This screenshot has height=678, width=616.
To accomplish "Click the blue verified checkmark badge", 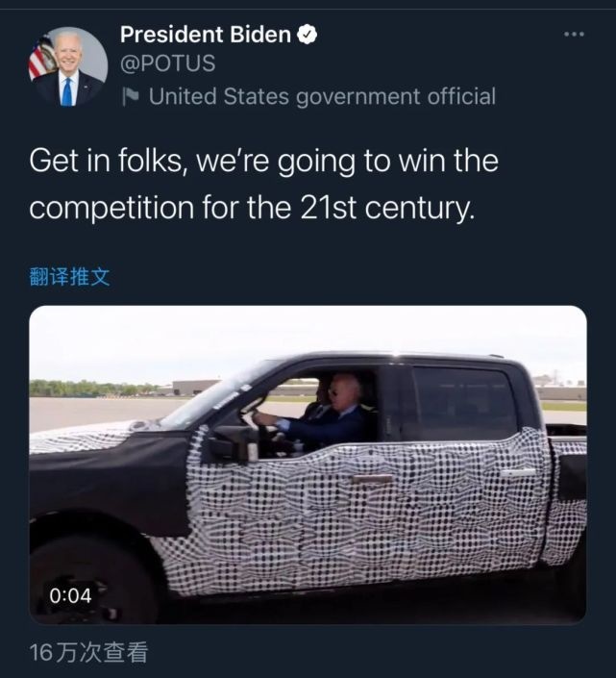I will (307, 35).
